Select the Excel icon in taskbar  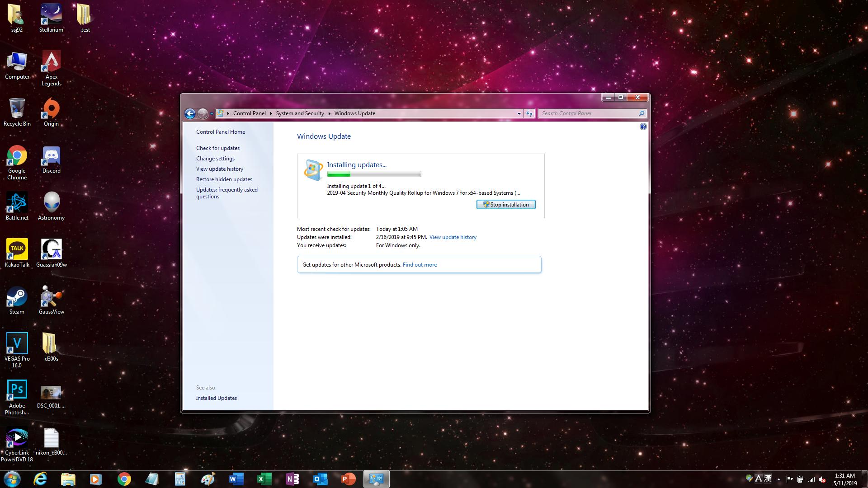coord(264,479)
